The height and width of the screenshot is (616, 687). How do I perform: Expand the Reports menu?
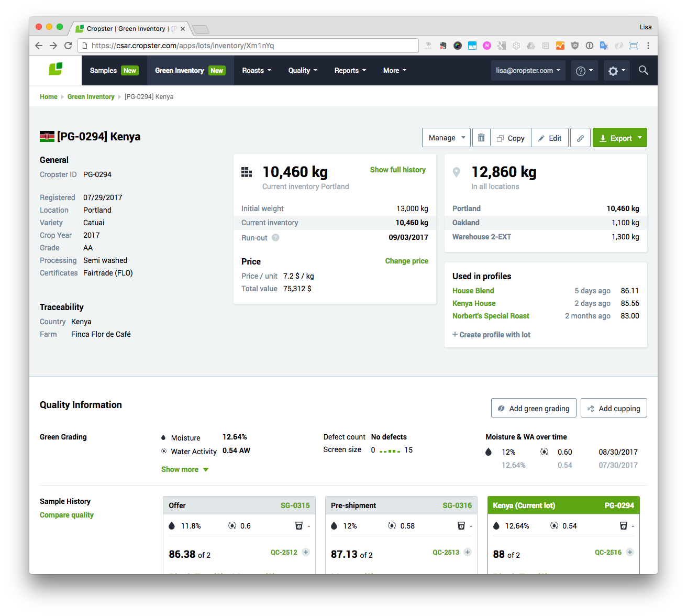[350, 70]
